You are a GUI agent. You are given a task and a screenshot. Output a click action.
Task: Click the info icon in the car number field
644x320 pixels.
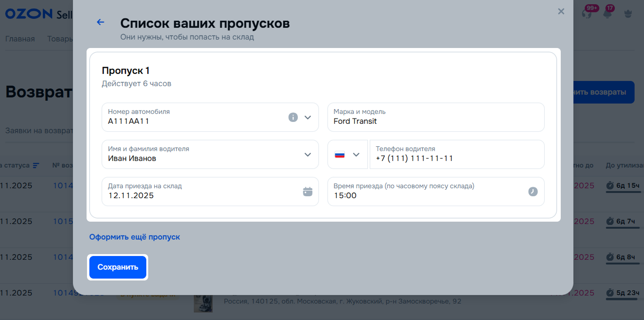(293, 117)
